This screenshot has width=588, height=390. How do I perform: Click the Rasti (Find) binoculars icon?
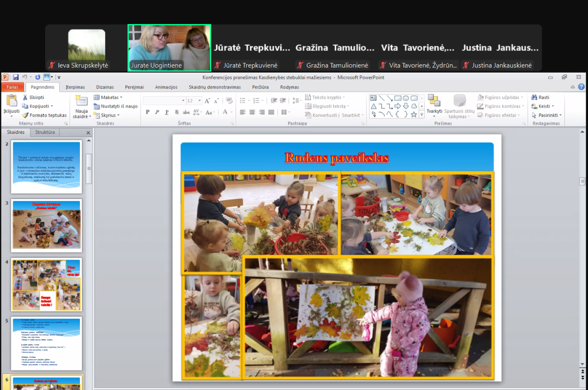click(535, 98)
